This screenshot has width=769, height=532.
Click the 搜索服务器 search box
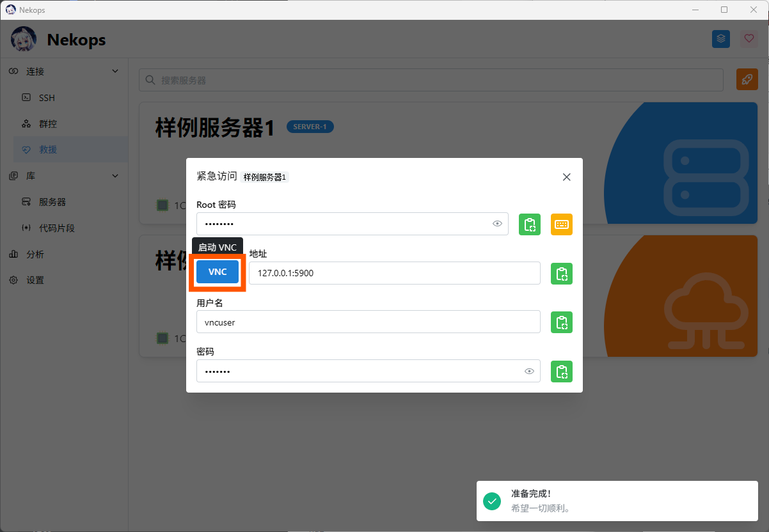point(432,81)
